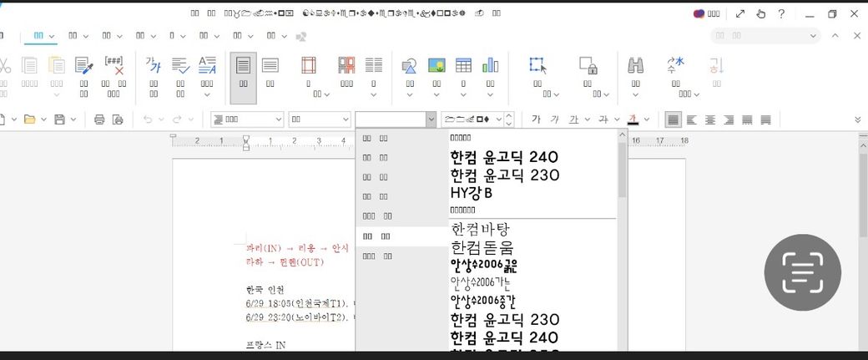
Task: Expand the toolbar overflow double chevron
Action: coord(858,119)
